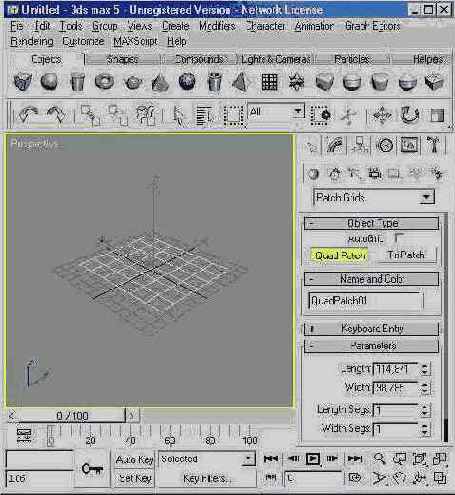Switch to Cameras category in Create panel
This screenshot has height=495, width=455.
tap(375, 173)
